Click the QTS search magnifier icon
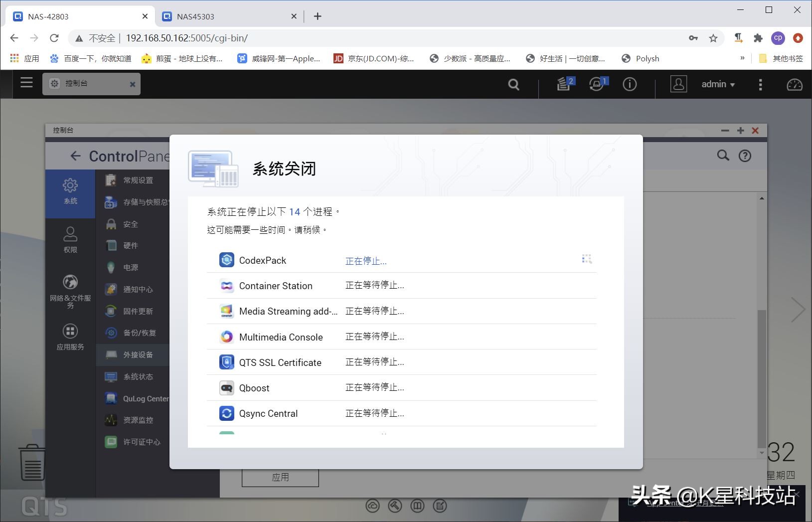The width and height of the screenshot is (812, 522). (513, 84)
